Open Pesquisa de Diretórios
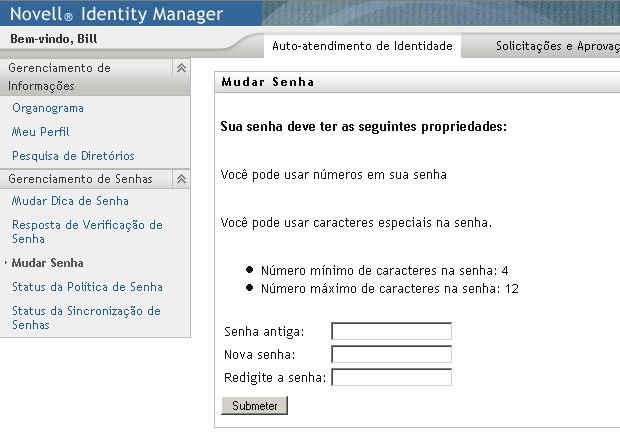The width and height of the screenshot is (620, 448). (x=73, y=156)
